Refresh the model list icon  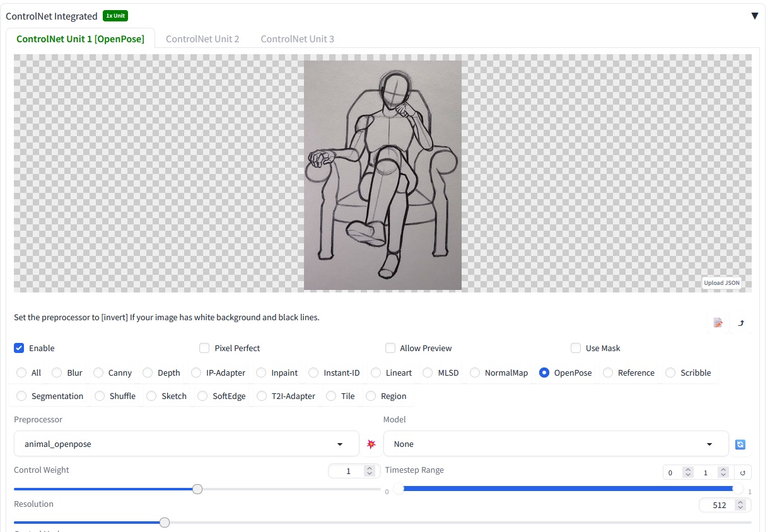pos(740,444)
